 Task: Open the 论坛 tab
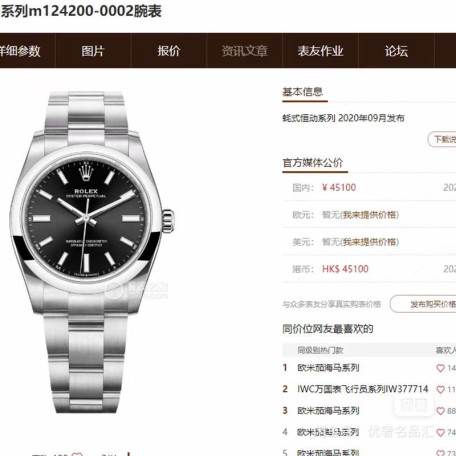coord(396,51)
